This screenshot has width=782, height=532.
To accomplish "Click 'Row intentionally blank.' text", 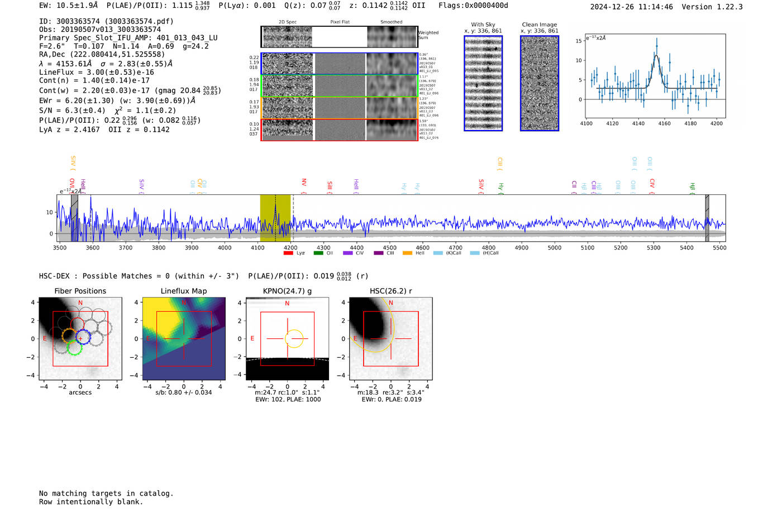I will [x=91, y=502].
